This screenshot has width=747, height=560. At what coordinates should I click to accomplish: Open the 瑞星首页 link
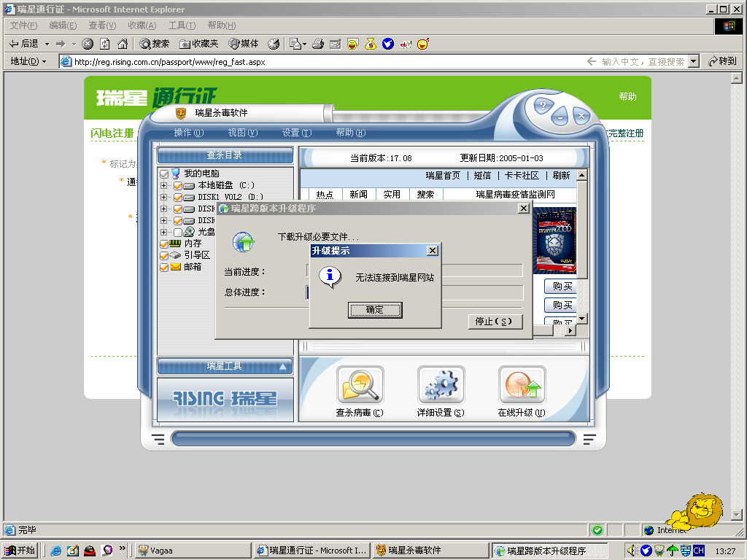[443, 176]
